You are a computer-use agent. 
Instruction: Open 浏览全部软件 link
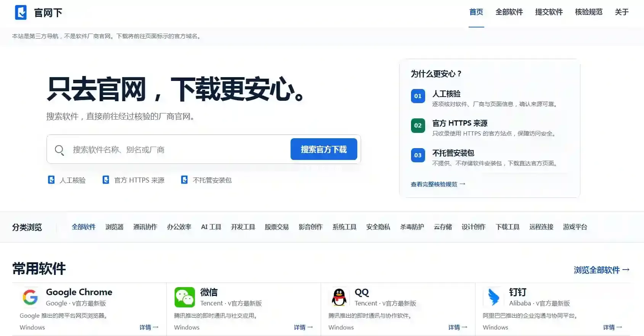point(601,270)
